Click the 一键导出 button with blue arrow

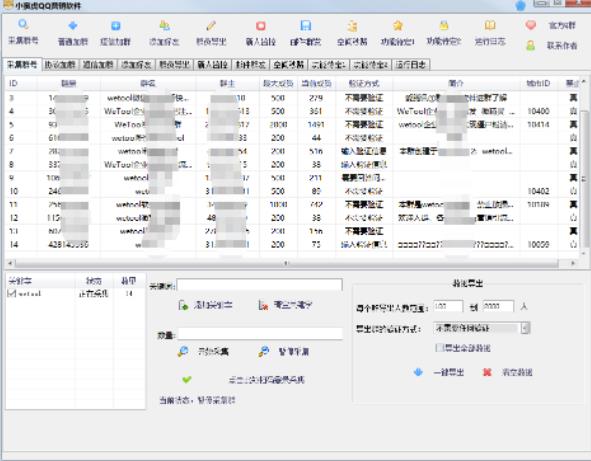tap(439, 372)
